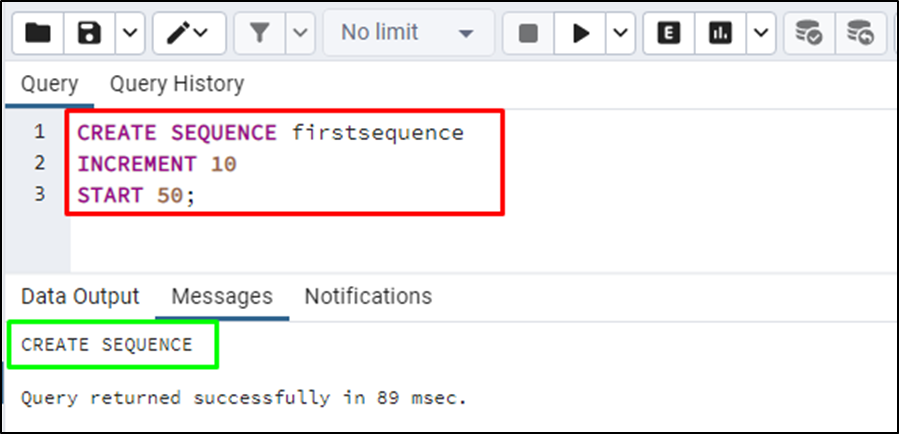Save the query file
899x434 pixels.
tap(89, 34)
